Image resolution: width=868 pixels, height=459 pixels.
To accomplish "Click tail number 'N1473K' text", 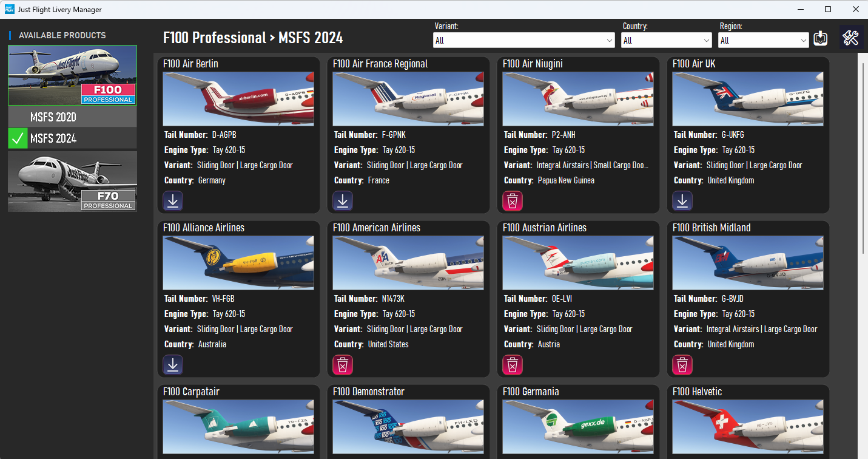I will pos(393,299).
